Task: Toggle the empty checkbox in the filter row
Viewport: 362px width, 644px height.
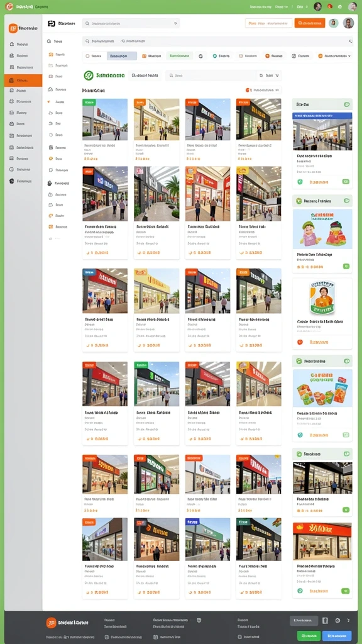Action: [x=87, y=56]
